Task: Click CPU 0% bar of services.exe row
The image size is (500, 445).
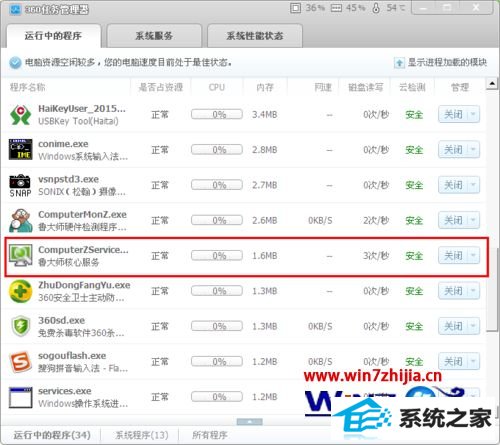Action: [217, 397]
